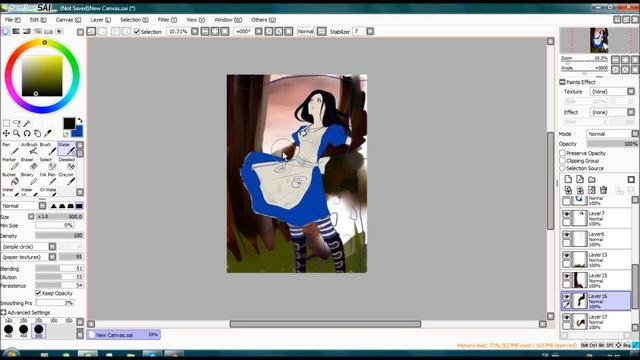Open the Filter menu
640x360 pixels.
(x=167, y=20)
